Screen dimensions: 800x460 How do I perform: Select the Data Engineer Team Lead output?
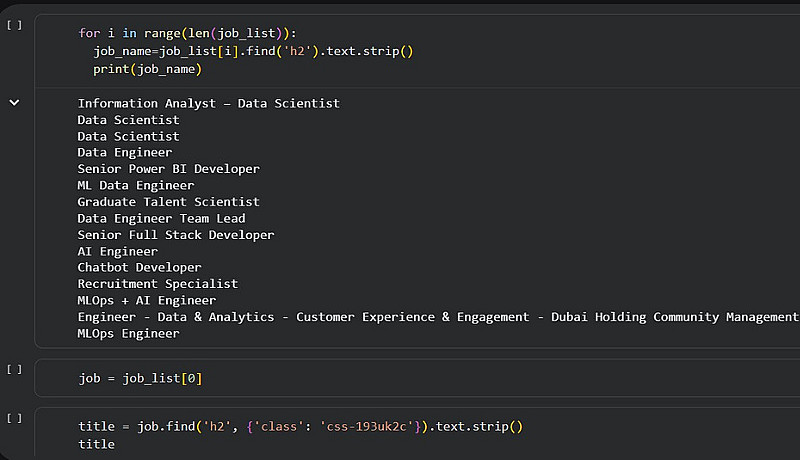(x=161, y=218)
